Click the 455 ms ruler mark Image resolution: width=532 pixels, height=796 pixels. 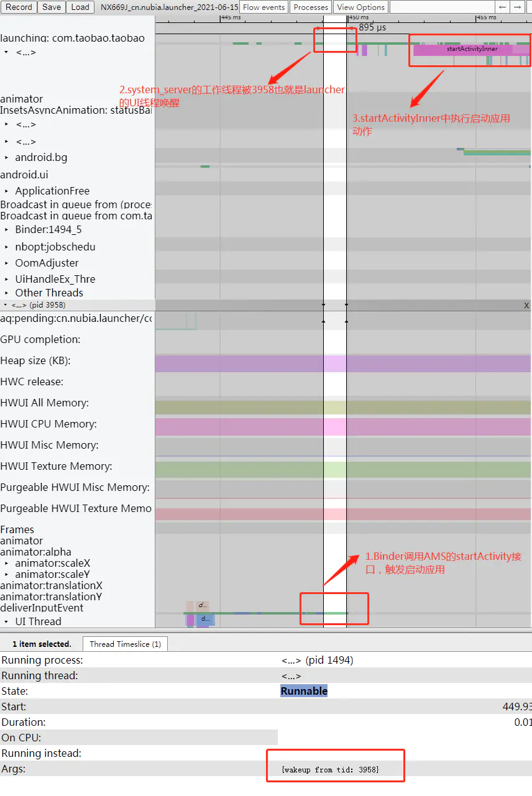point(487,17)
